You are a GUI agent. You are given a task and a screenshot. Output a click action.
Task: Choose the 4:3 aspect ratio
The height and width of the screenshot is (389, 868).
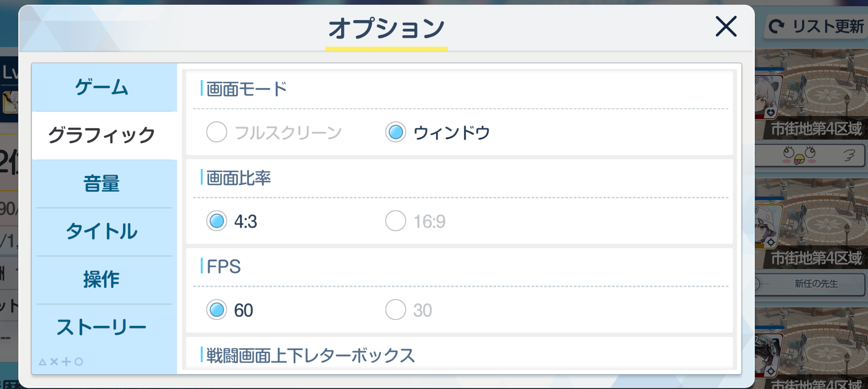coord(217,221)
